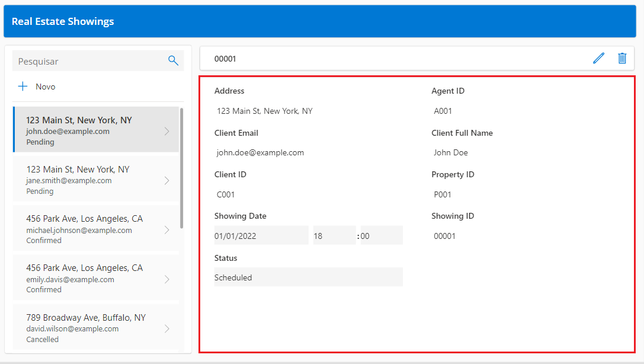
Task: Click Agent ID value A001
Action: [x=443, y=111]
